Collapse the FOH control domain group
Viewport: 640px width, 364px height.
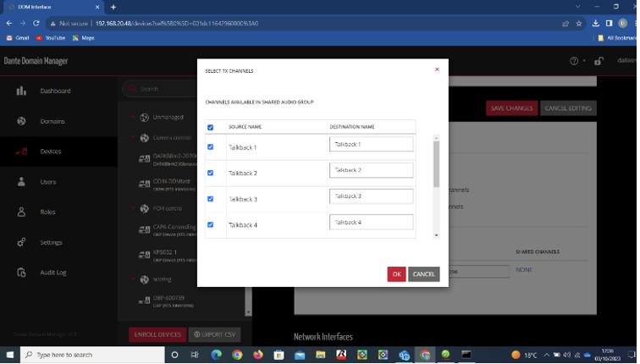pyautogui.click(x=133, y=208)
